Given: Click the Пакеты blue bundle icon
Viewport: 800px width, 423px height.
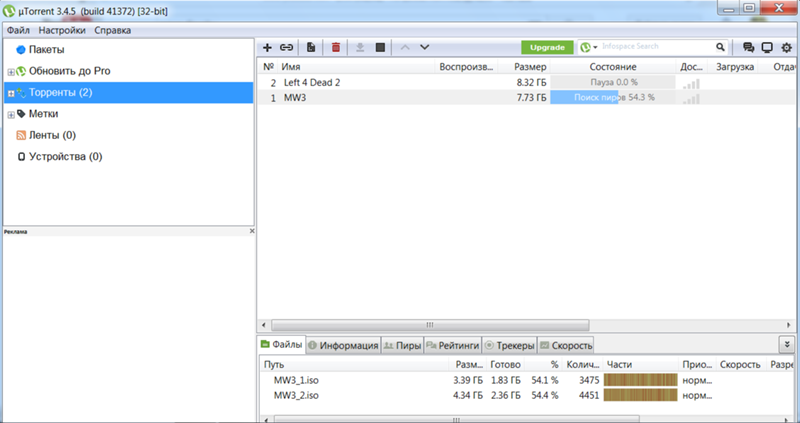Looking at the screenshot, I should click(20, 50).
